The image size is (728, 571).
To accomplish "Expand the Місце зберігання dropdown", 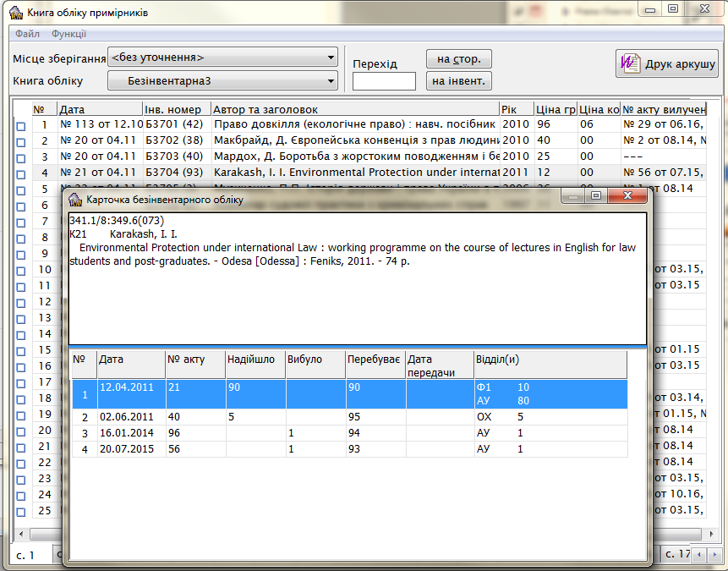I will (x=331, y=58).
